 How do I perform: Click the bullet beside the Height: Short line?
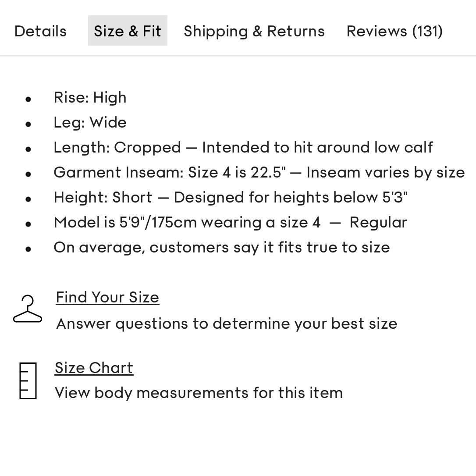click(x=28, y=199)
